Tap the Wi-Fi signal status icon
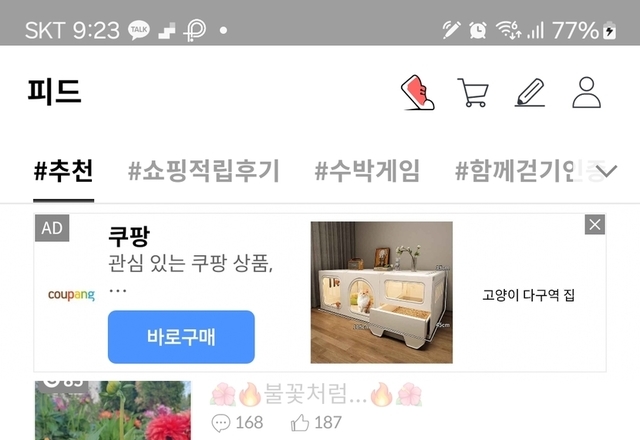 [509, 30]
